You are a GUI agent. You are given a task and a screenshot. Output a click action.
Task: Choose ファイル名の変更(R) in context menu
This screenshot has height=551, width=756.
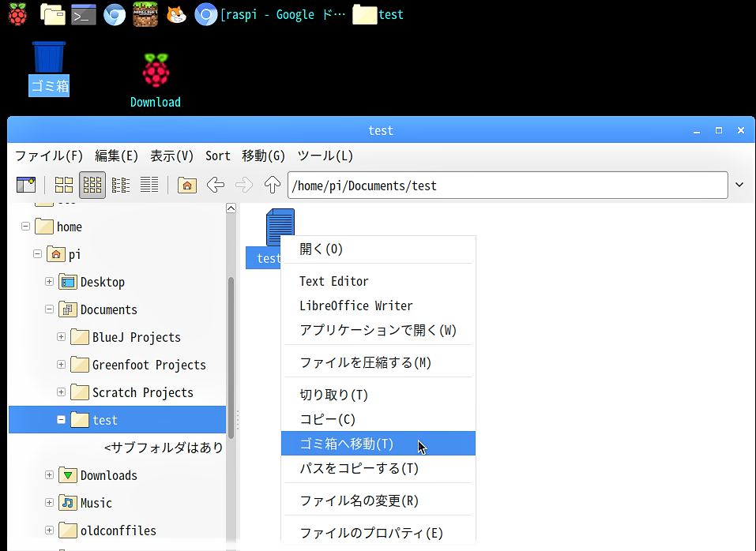pos(378,500)
